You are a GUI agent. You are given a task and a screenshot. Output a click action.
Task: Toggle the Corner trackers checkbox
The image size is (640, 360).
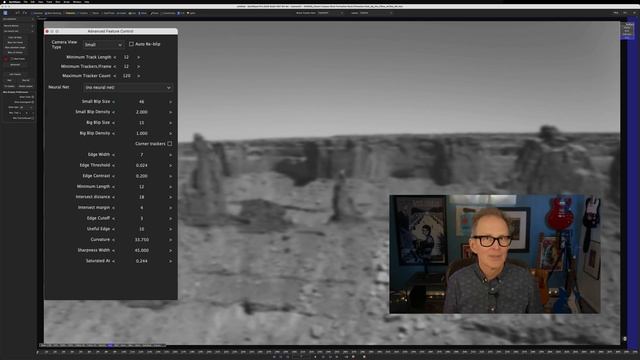point(170,144)
